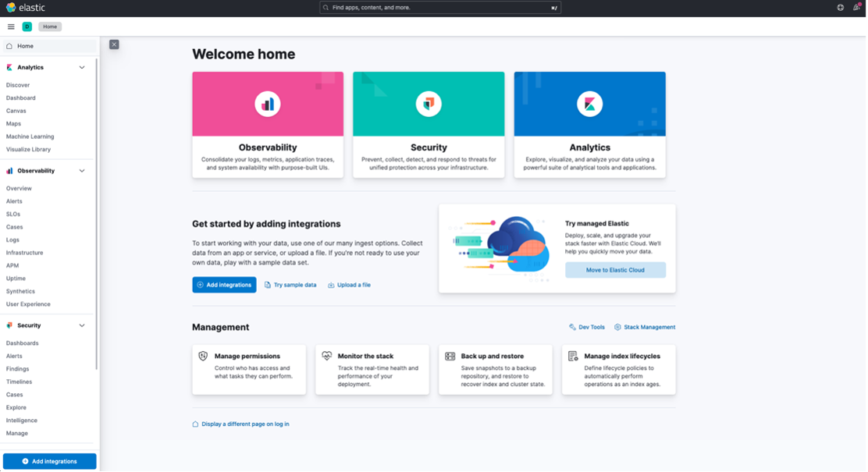
Task: Click the Observability card icon
Action: (268, 103)
